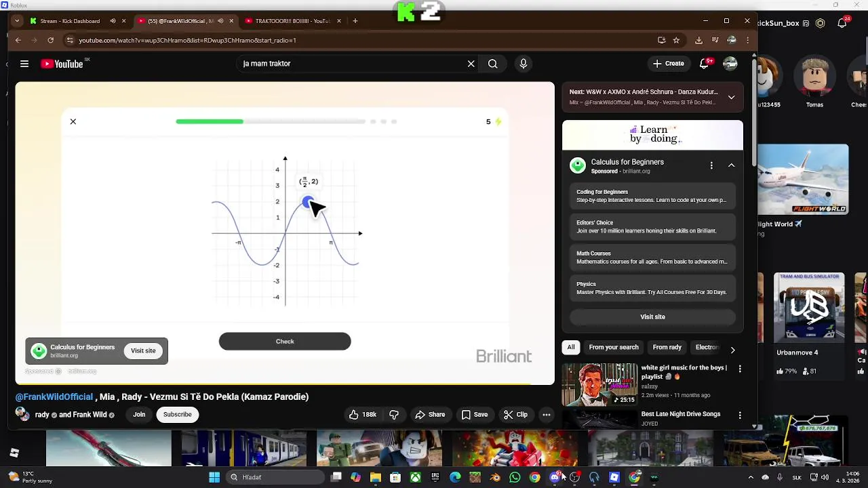Select From rady filter chip
Screen dimensions: 868x488
click(x=667, y=347)
